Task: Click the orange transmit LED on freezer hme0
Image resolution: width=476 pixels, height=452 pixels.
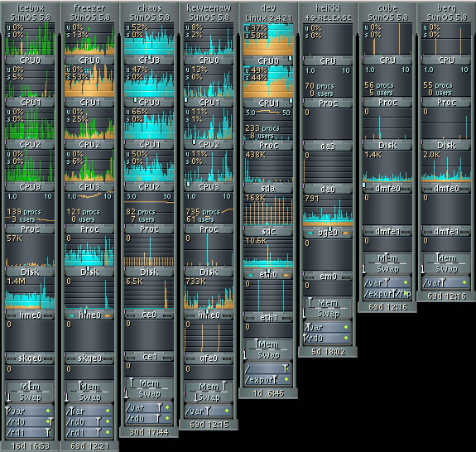Action: point(108,315)
